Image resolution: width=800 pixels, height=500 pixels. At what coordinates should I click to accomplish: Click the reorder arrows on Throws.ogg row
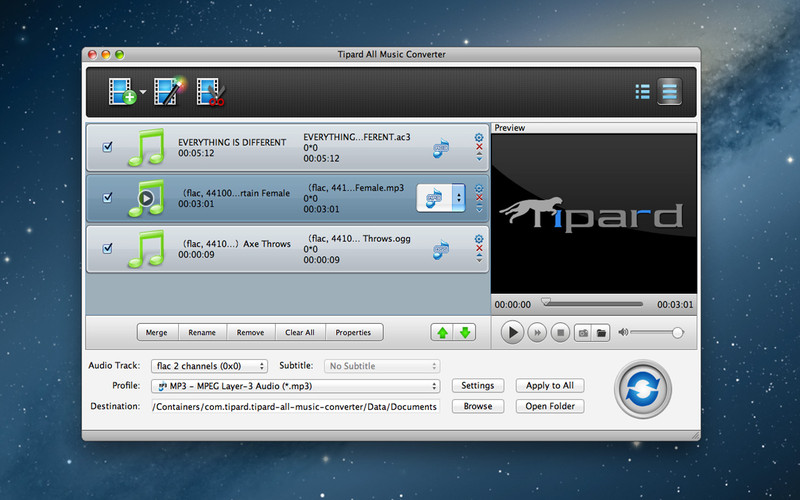coord(479,258)
